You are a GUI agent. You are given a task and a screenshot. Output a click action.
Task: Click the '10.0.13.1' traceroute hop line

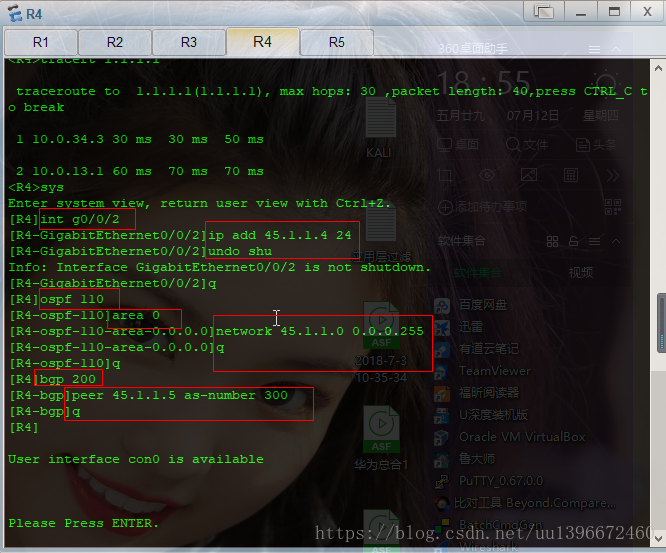140,171
